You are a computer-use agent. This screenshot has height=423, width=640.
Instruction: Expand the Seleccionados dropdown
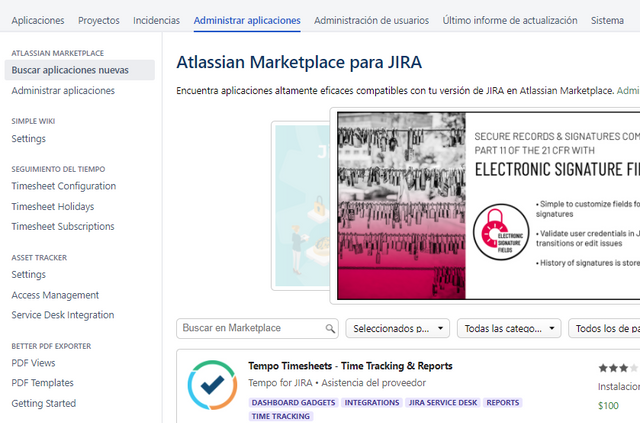click(398, 328)
